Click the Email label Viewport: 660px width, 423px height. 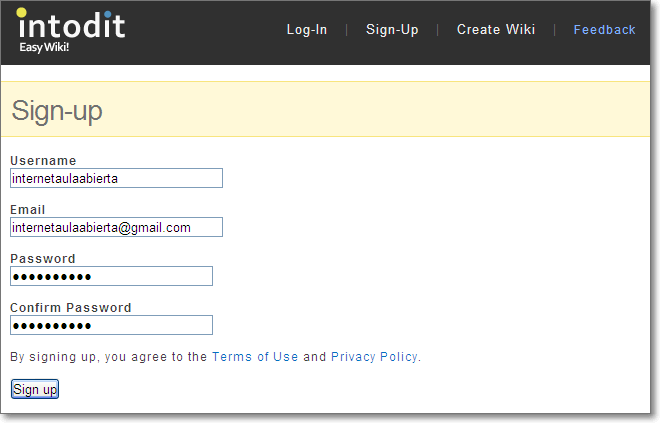click(28, 210)
